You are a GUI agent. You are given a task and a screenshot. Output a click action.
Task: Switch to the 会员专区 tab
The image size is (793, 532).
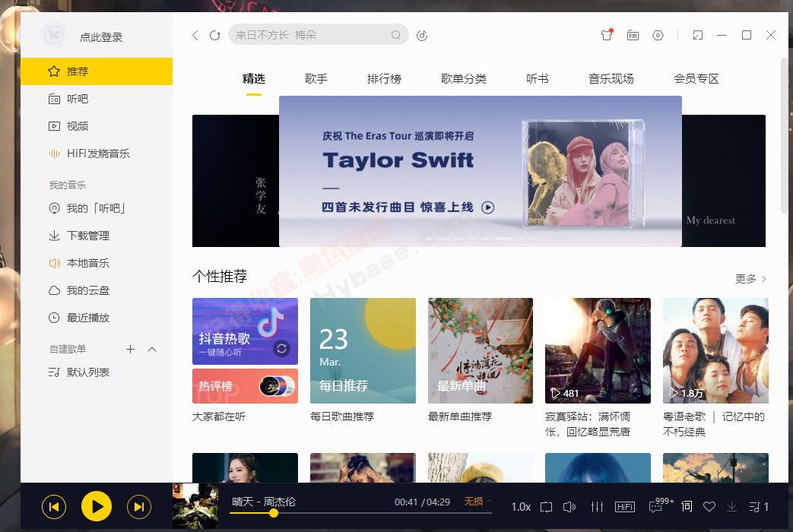coord(696,79)
